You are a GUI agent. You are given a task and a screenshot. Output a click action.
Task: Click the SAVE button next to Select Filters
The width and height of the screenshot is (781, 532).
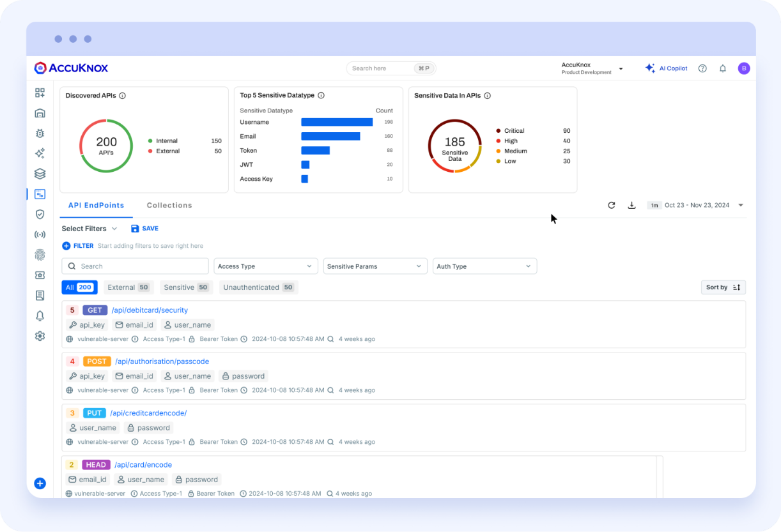point(144,228)
